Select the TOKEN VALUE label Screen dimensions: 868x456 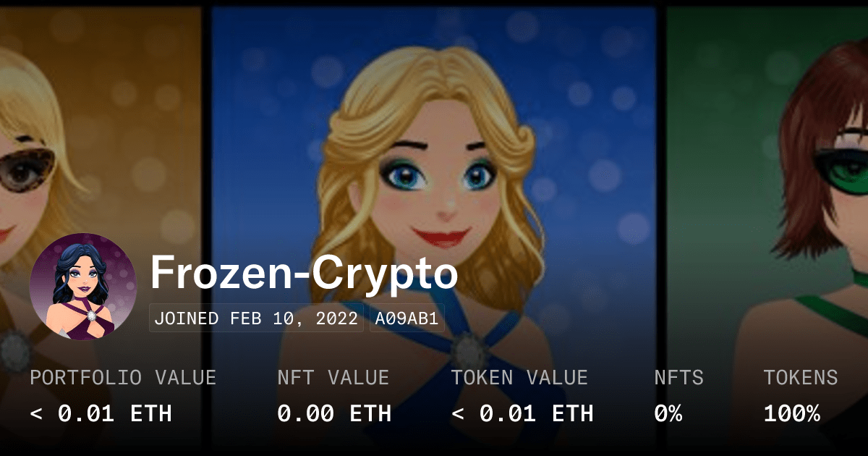click(x=519, y=377)
